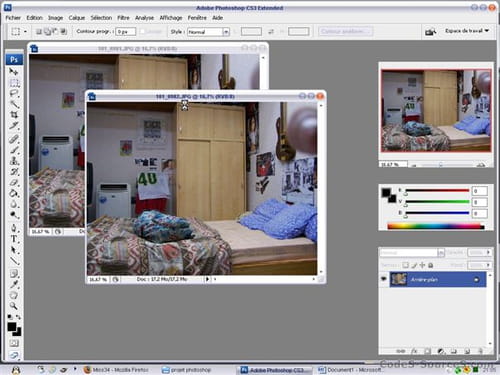Select the Magic Wand tool
The image size is (500, 375).
14,104
